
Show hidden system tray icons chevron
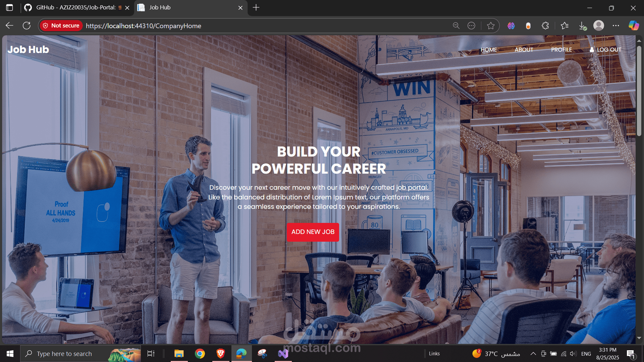pyautogui.click(x=533, y=354)
